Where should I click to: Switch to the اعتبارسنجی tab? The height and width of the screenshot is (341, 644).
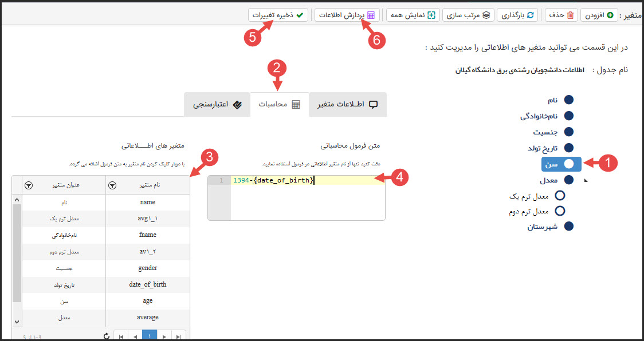[x=218, y=104]
